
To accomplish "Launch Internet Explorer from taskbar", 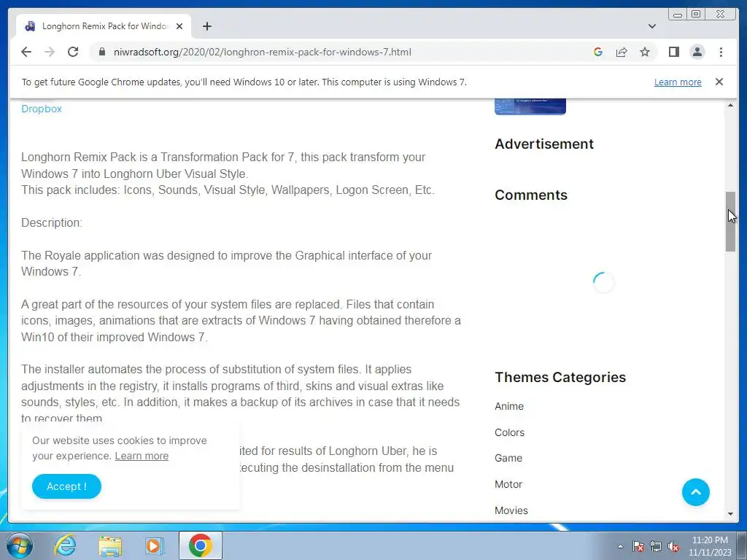I will [65, 545].
